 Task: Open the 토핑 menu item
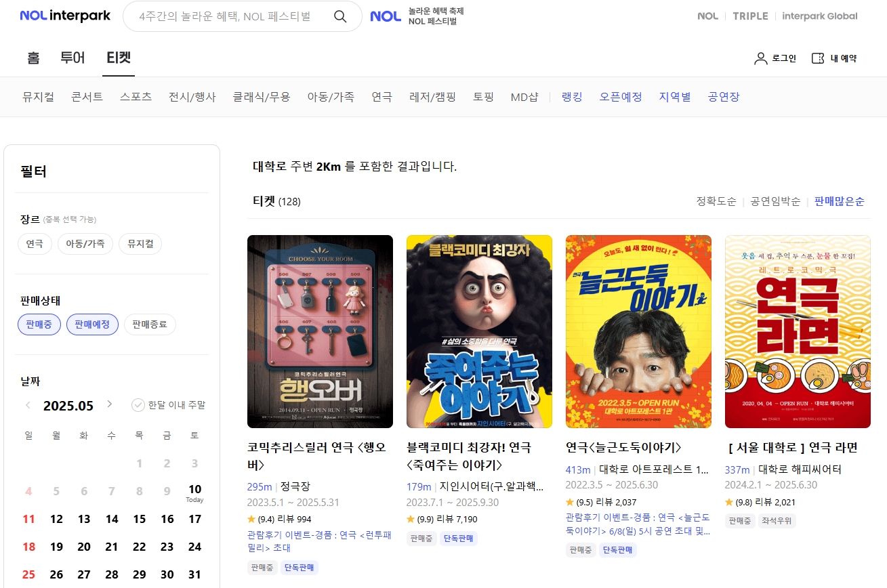coord(484,97)
